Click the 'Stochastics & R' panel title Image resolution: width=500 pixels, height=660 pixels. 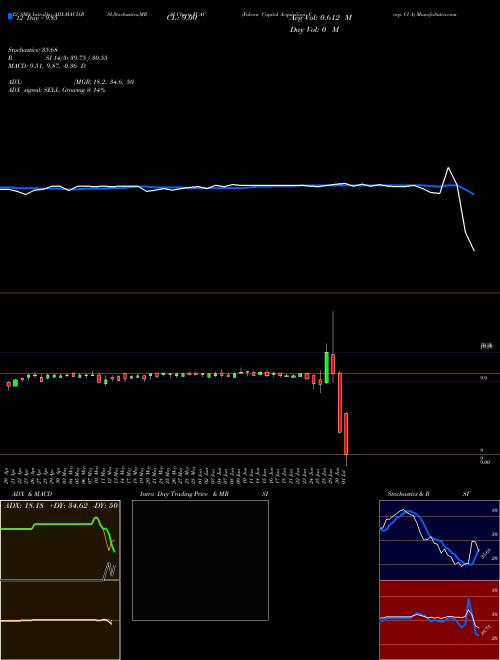pyautogui.click(x=408, y=494)
